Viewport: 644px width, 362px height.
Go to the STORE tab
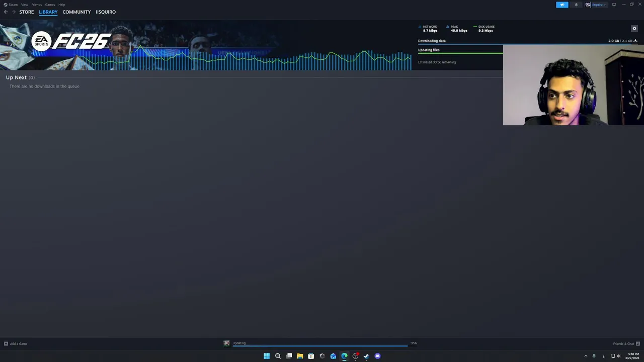pos(27,12)
